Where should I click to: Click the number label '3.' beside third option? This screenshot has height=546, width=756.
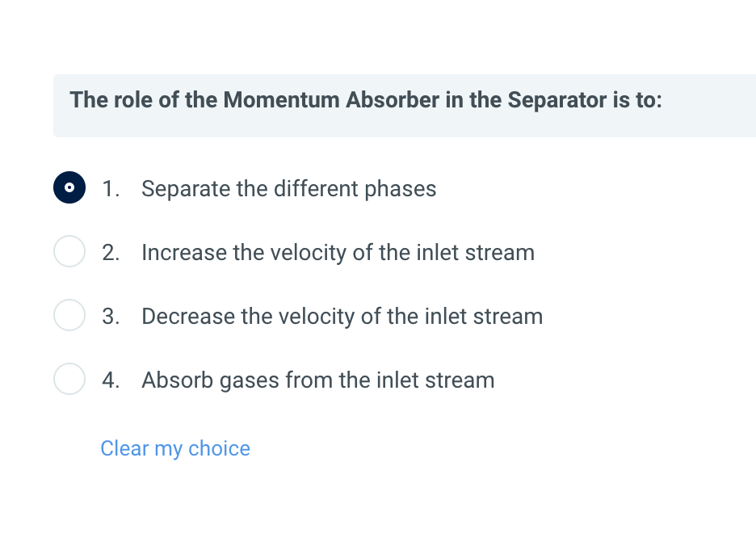click(x=110, y=316)
